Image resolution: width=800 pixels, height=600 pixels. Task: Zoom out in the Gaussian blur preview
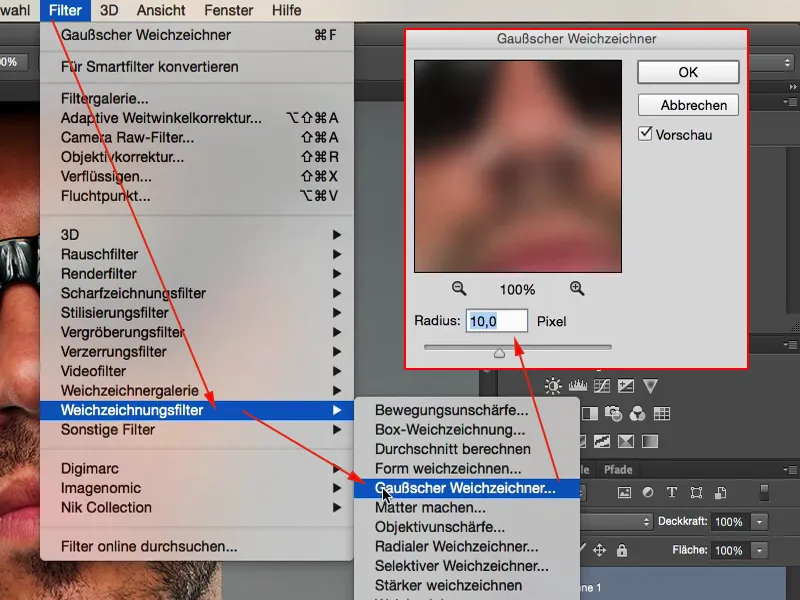pos(459,289)
